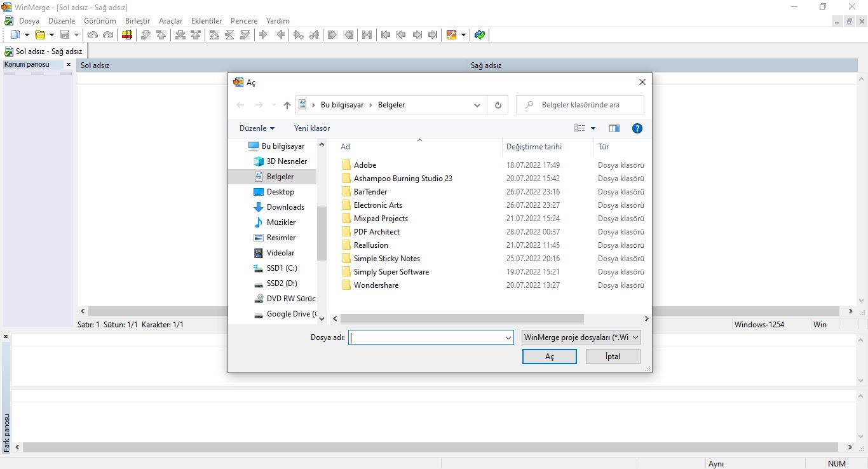
Task: Click the All Right merge icon
Action: [x=333, y=34]
